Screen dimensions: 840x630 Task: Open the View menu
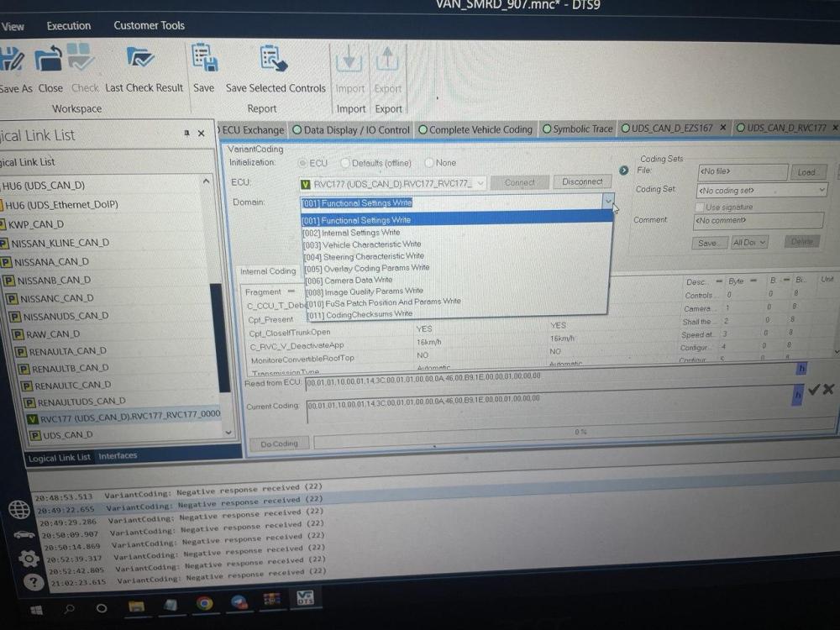pyautogui.click(x=13, y=26)
